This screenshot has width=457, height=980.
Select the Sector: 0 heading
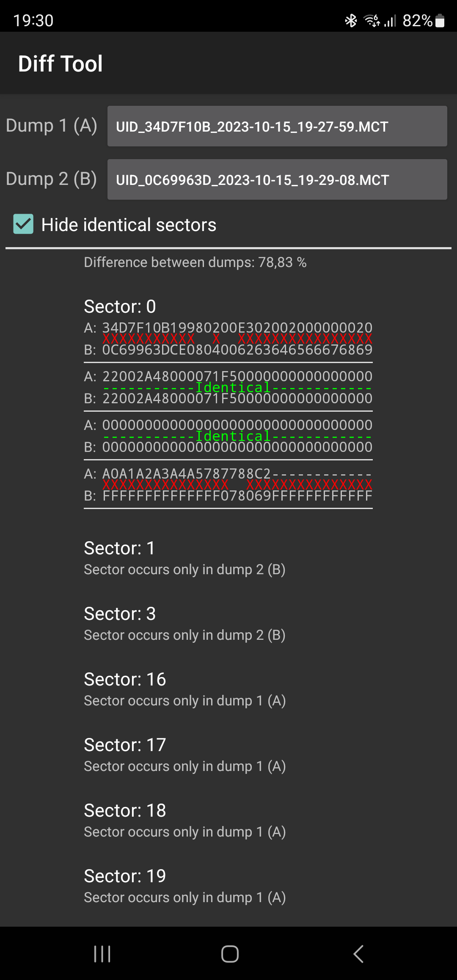(x=120, y=306)
